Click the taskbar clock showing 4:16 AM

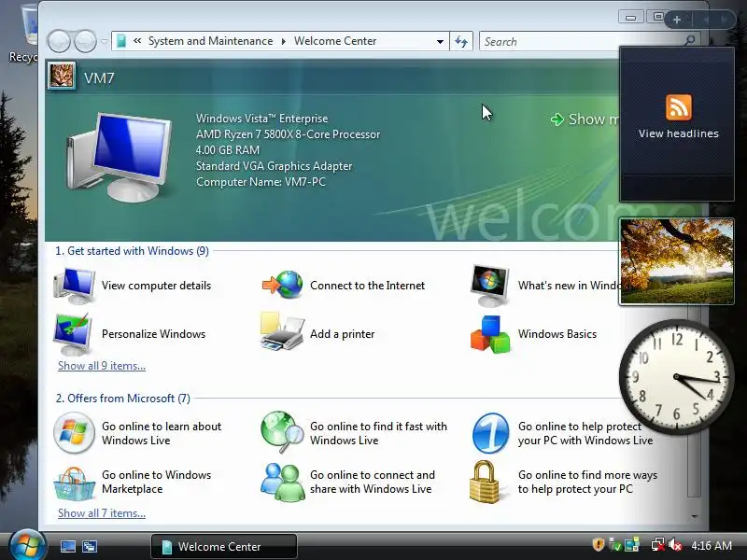click(x=712, y=545)
